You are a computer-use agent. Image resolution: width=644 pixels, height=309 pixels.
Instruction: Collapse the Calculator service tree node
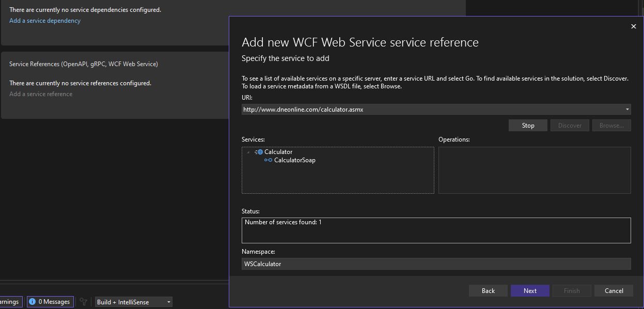click(x=248, y=151)
